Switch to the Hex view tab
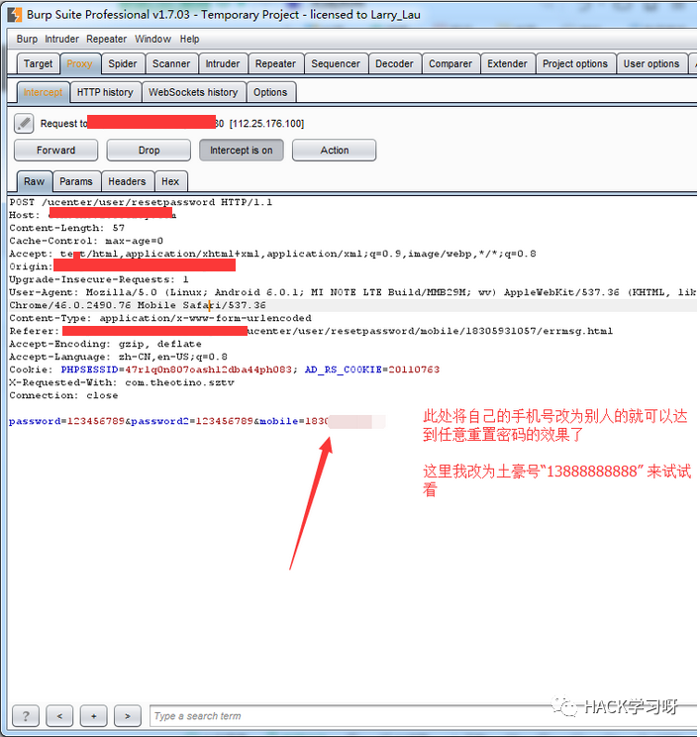700x737 pixels. coord(170,181)
